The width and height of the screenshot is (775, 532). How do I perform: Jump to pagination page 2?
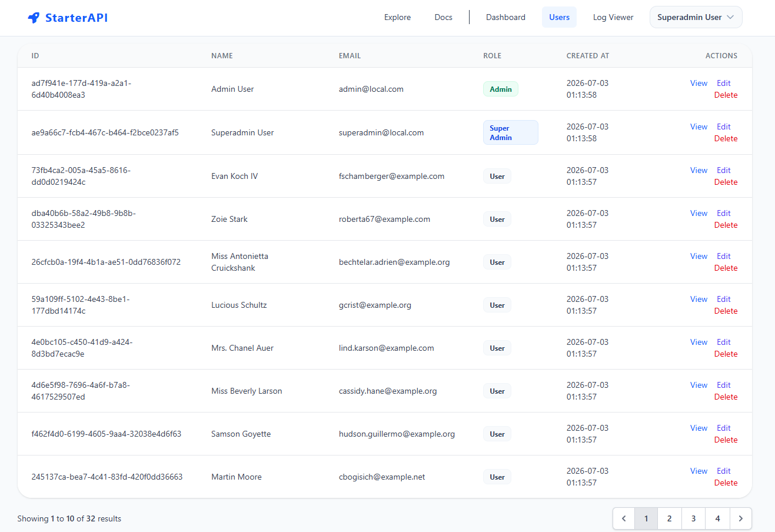click(670, 518)
